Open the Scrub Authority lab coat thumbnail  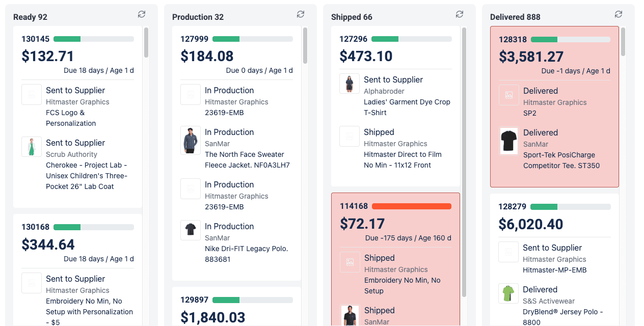32,147
